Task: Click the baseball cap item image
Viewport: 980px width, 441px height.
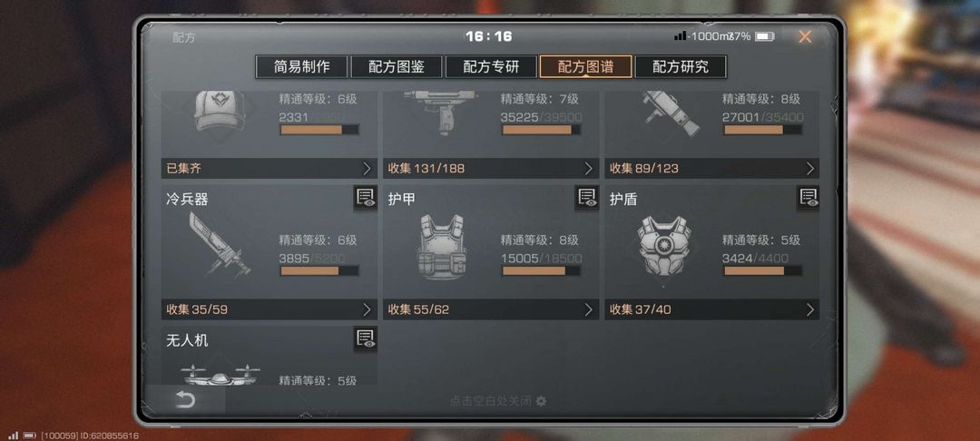Action: click(220, 111)
